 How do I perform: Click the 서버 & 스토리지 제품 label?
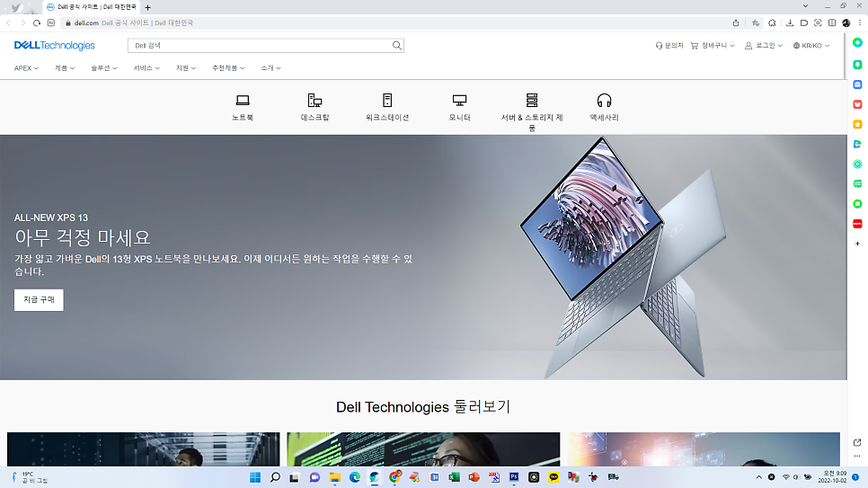pyautogui.click(x=532, y=122)
